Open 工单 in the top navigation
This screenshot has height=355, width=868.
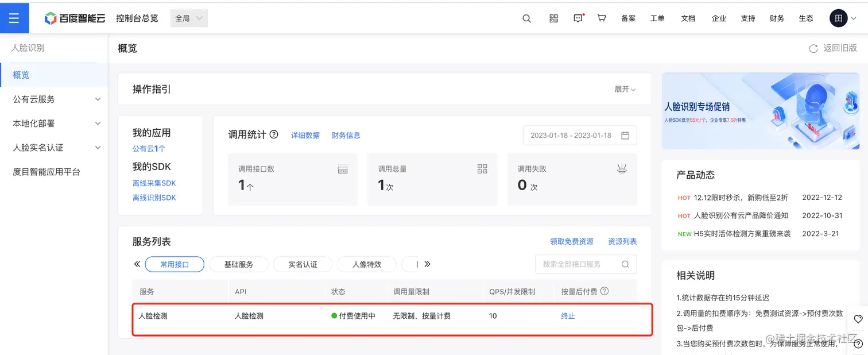pyautogui.click(x=657, y=18)
